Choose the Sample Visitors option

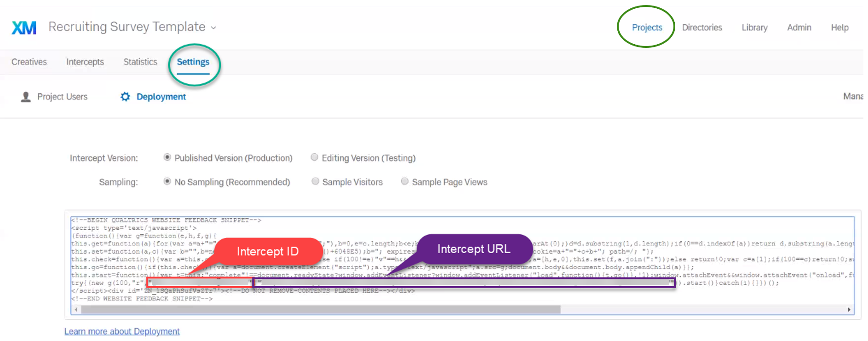point(315,181)
